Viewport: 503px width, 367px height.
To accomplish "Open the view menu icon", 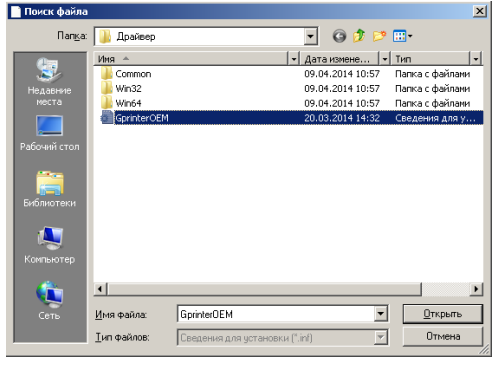I will pyautogui.click(x=402, y=36).
